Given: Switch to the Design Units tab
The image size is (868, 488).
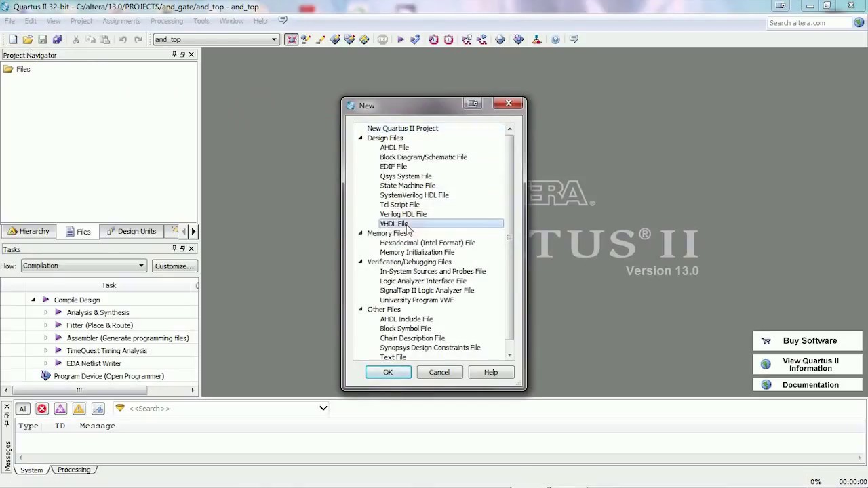Looking at the screenshot, I should (x=132, y=231).
